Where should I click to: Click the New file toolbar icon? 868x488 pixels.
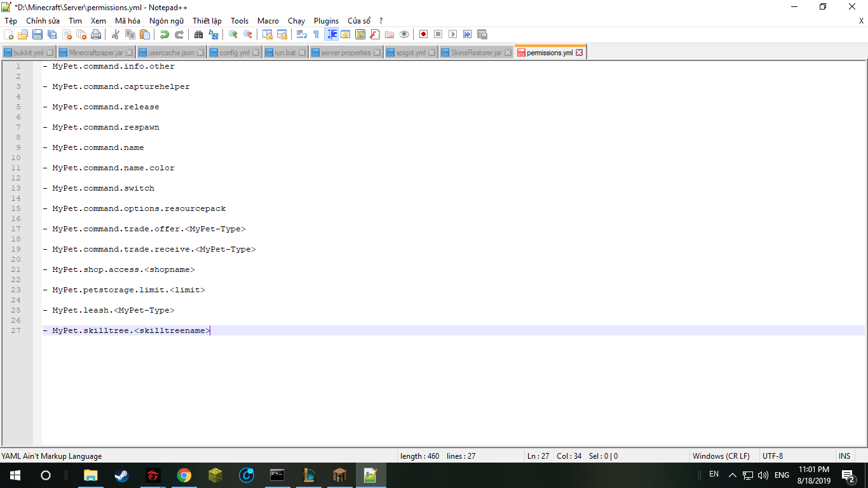(8, 34)
